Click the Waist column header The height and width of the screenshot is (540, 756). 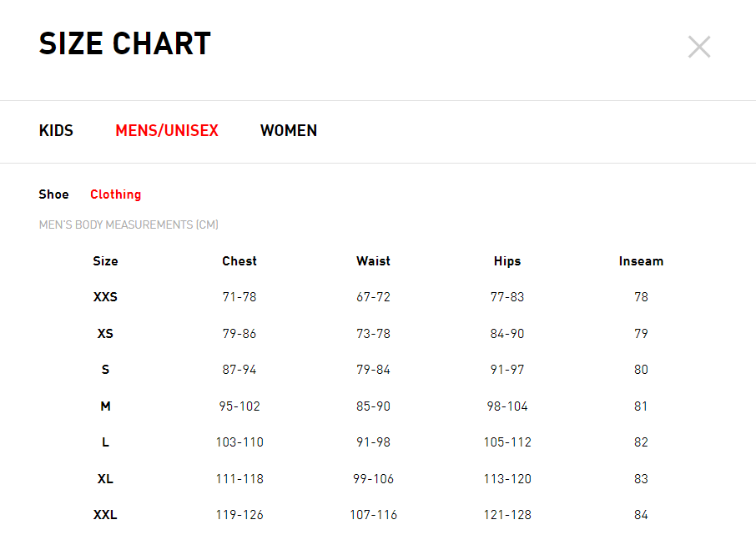coord(373,261)
